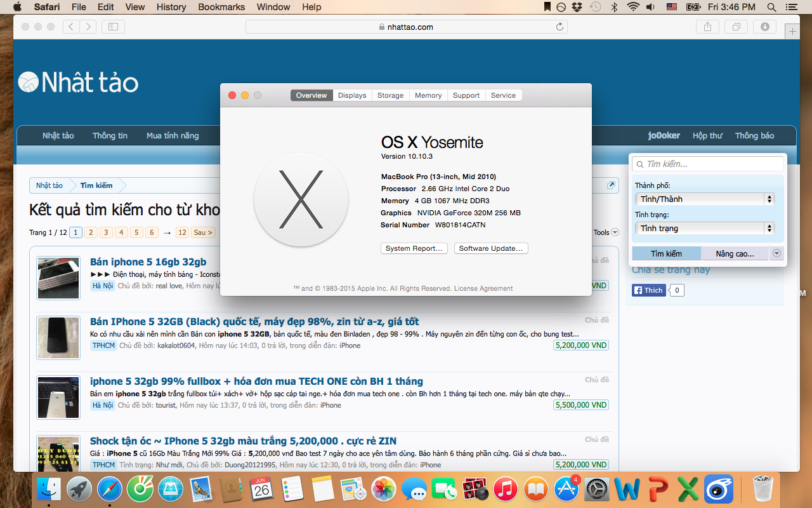Image resolution: width=812 pixels, height=508 pixels.
Task: Open Hộp thư inbox link
Action: (x=707, y=135)
